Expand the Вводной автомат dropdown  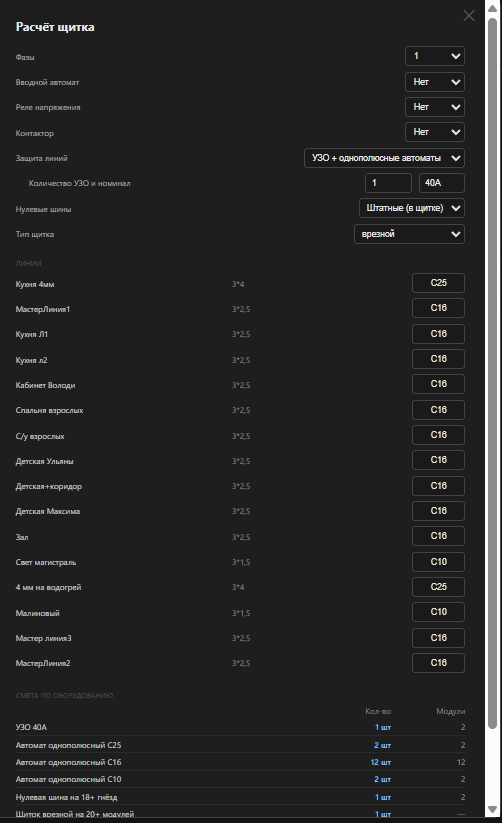tap(435, 82)
